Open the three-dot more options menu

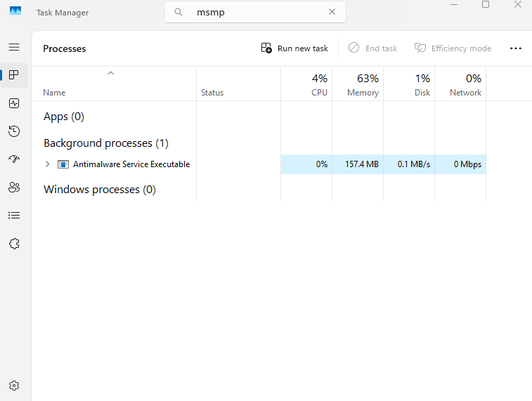point(515,48)
